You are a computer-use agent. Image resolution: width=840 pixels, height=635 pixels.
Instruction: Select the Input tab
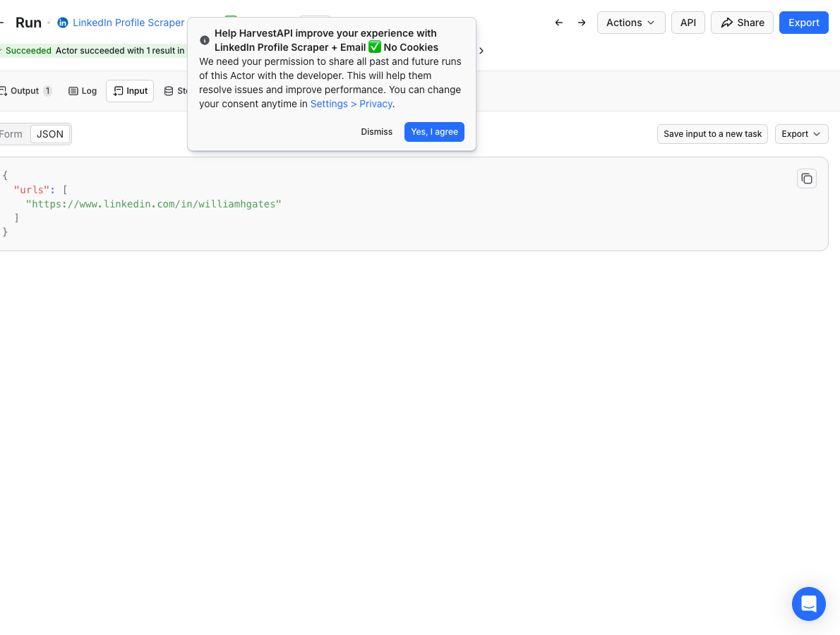130,91
